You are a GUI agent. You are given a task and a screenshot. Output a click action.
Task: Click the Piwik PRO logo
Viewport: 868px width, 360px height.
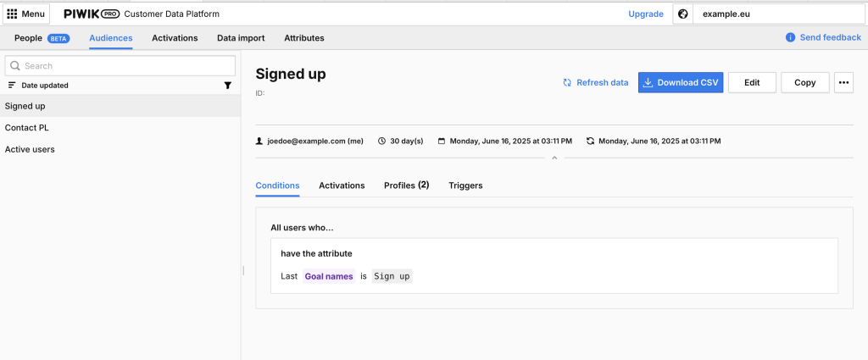click(92, 14)
